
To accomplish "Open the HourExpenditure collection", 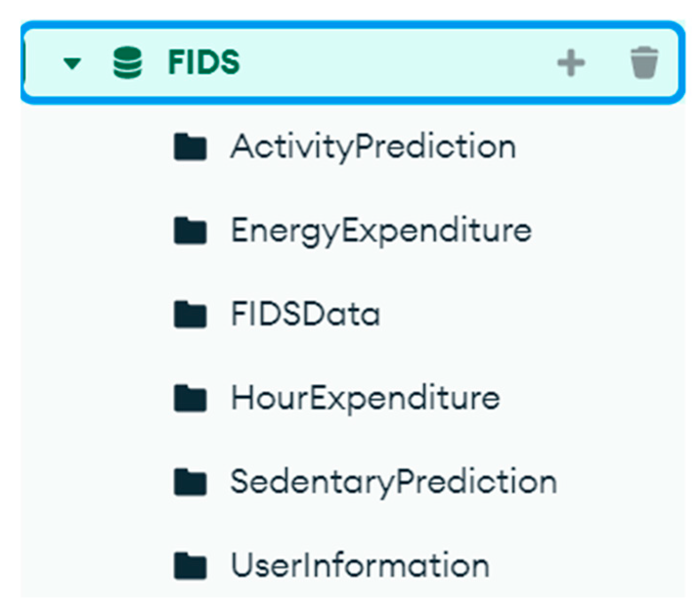I will point(365,398).
